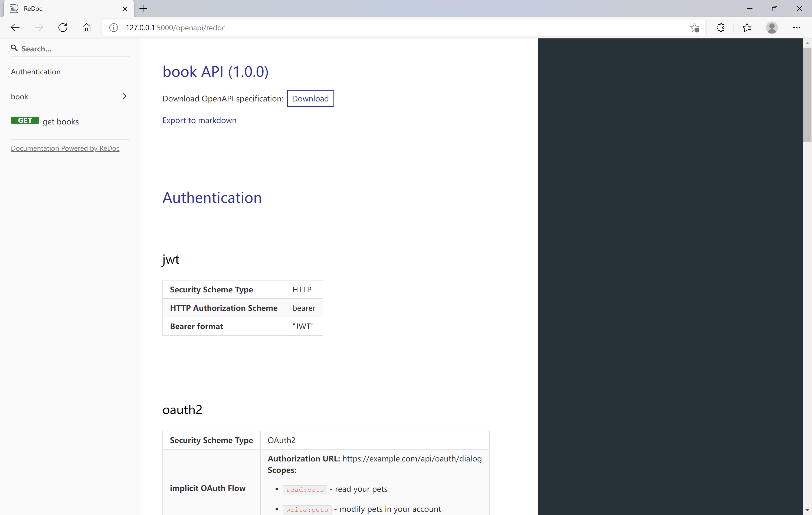Visit Documentation Powered by ReDoc

click(65, 148)
